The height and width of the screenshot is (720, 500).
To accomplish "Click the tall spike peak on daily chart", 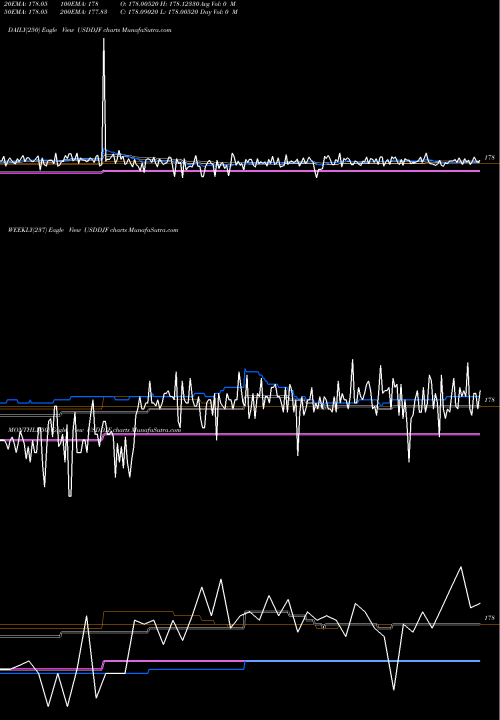I will pyautogui.click(x=104, y=40).
